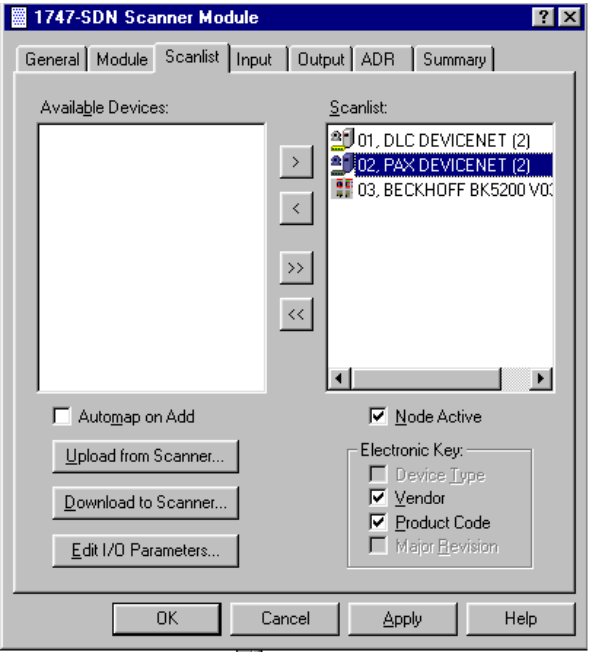Remove all devices with the << button
This screenshot has height=652, width=589.
pyautogui.click(x=296, y=314)
